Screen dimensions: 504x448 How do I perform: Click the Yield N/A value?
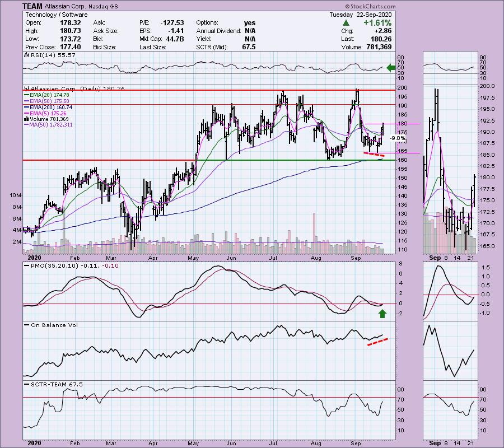250,39
